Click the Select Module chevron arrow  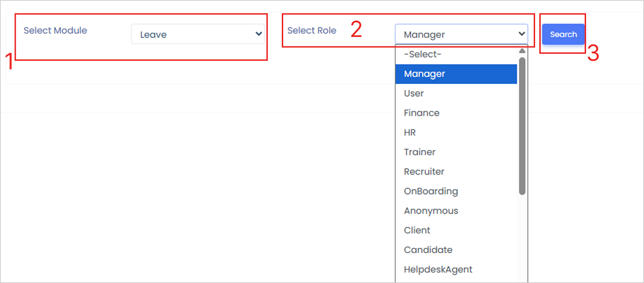pos(258,34)
